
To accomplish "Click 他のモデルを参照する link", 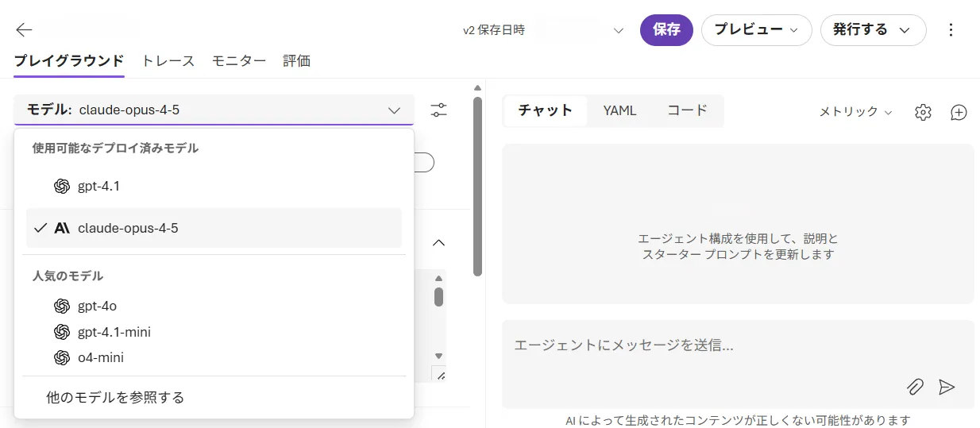I will tap(115, 397).
